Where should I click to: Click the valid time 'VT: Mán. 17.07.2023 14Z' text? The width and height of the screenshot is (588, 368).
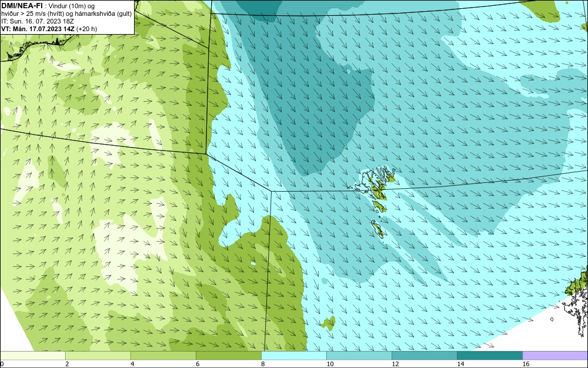38,29
